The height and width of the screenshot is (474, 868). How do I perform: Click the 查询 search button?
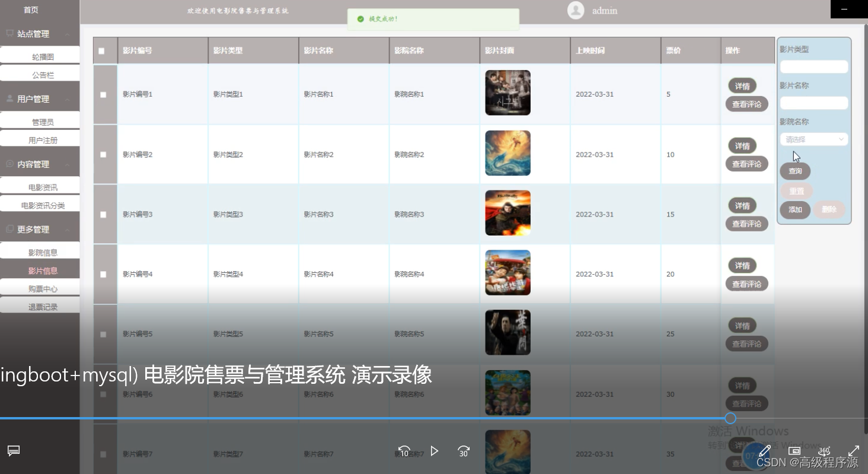tap(795, 171)
